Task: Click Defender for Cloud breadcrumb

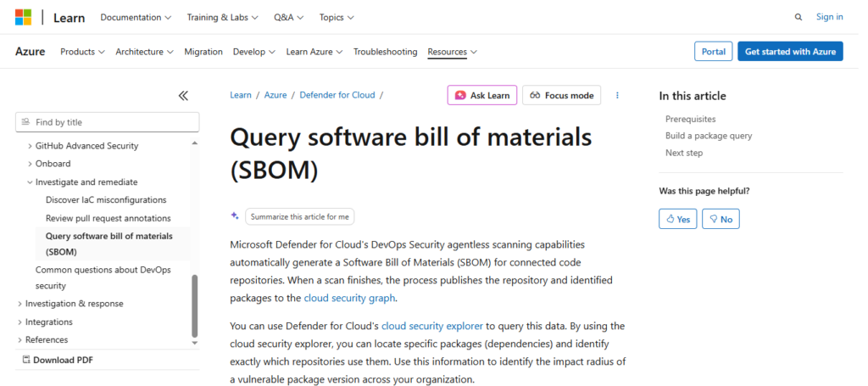Action: pyautogui.click(x=337, y=95)
